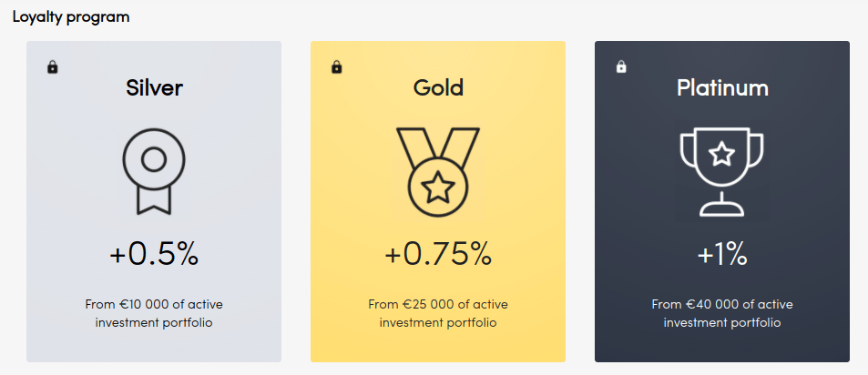This screenshot has height=375, width=868.
Task: Click the Platinum tier heading
Action: [722, 87]
